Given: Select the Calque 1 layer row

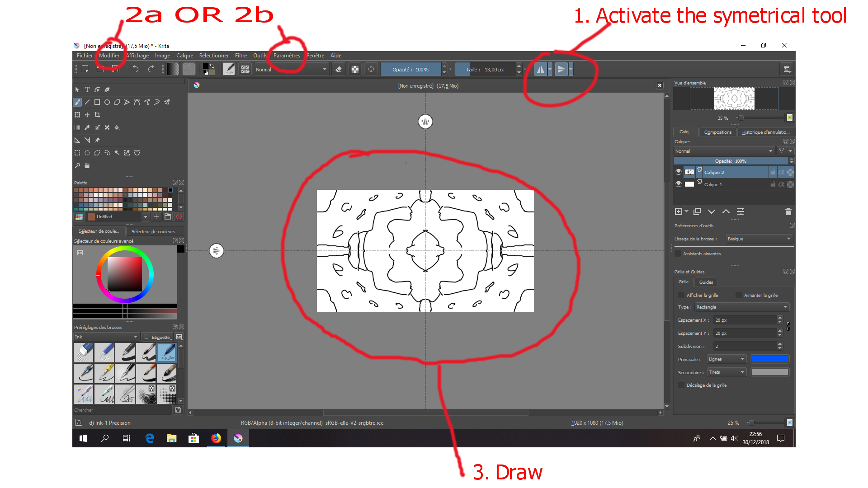Looking at the screenshot, I should (734, 184).
